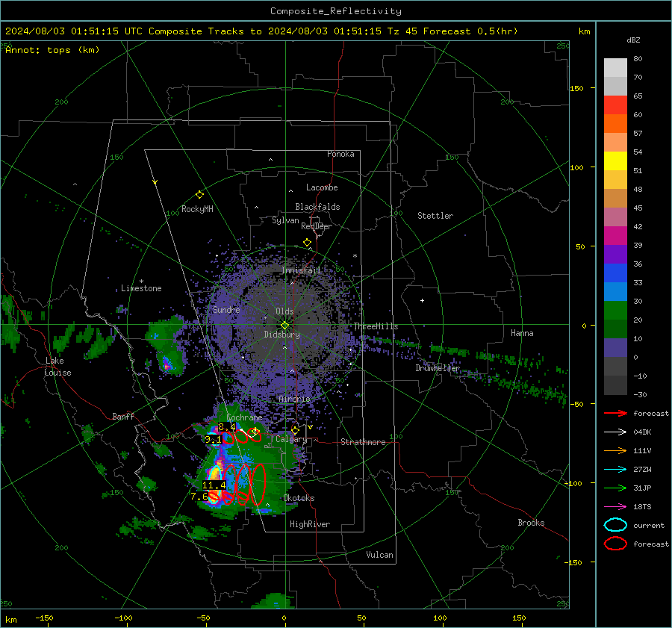Click the cyan 27ZW track arrow

click(615, 470)
